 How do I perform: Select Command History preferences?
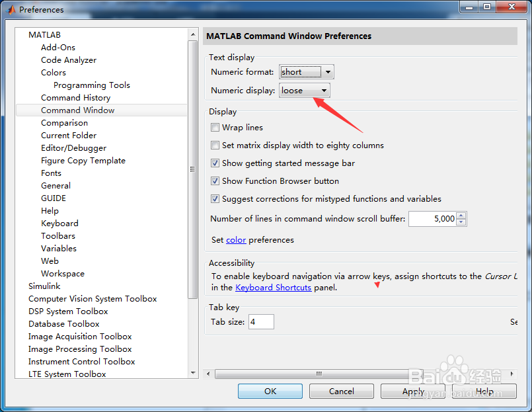tap(75, 98)
